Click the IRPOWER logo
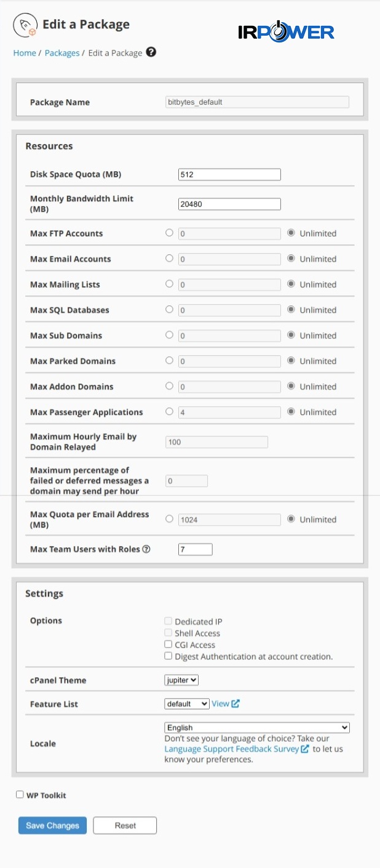380x868 pixels. coord(286,31)
